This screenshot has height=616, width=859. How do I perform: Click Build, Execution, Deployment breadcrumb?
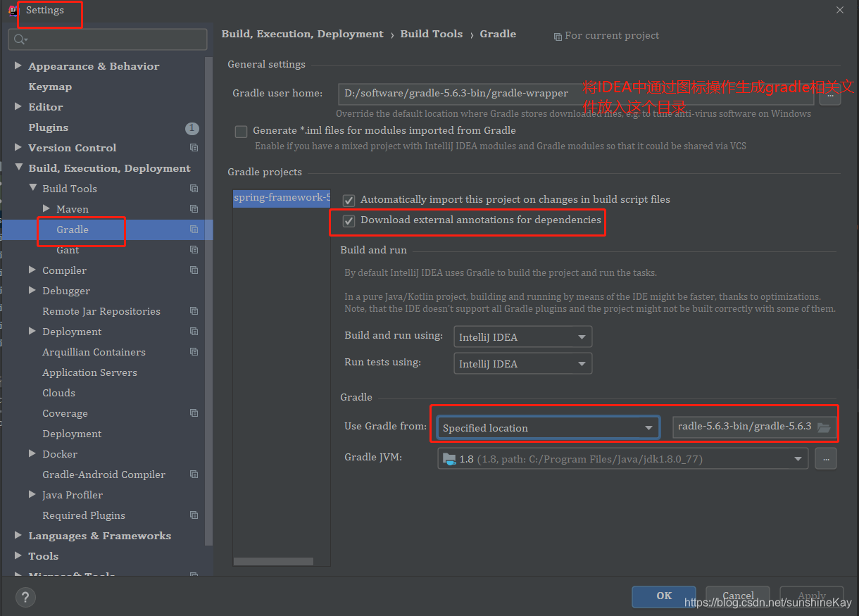(303, 34)
